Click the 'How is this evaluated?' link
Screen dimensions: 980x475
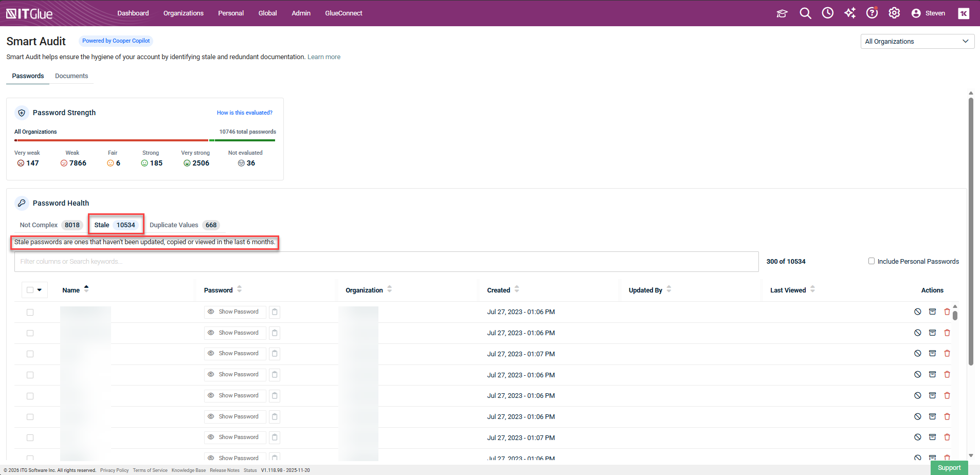244,113
